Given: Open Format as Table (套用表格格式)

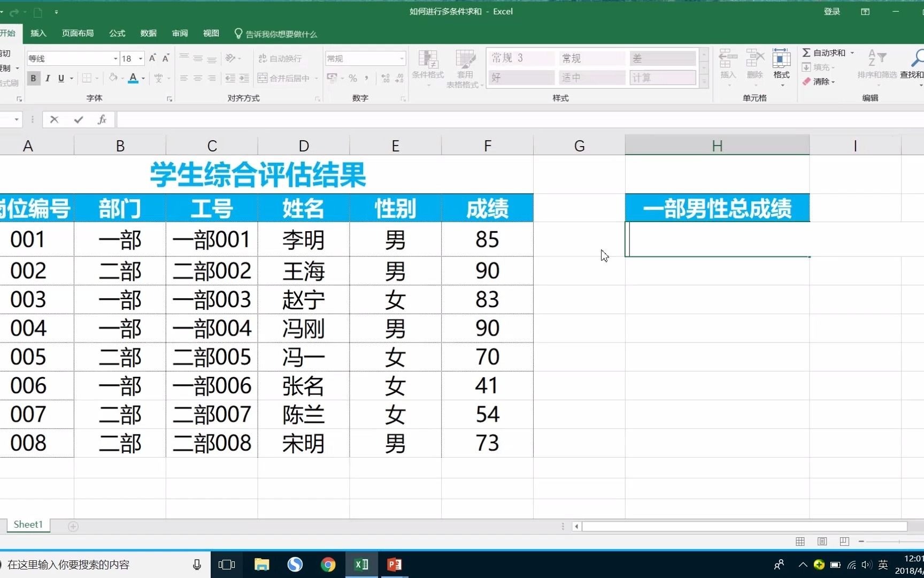Looking at the screenshot, I should pos(465,69).
